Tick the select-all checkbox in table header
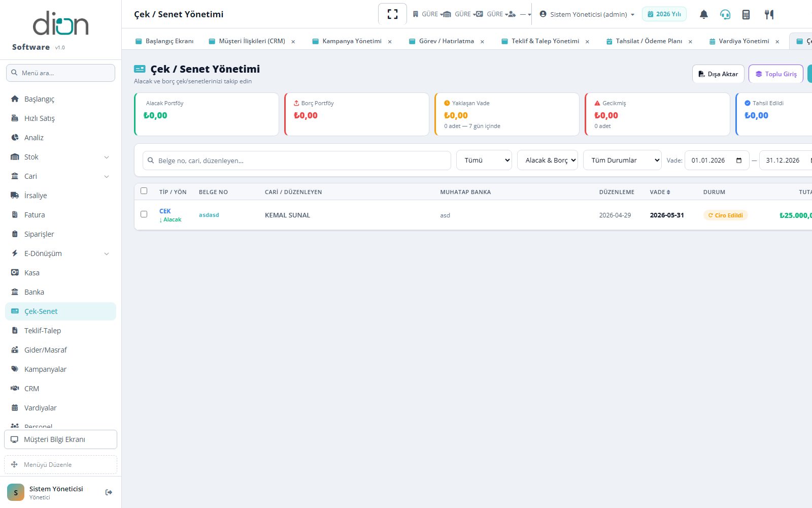The image size is (812, 508). pos(144,191)
